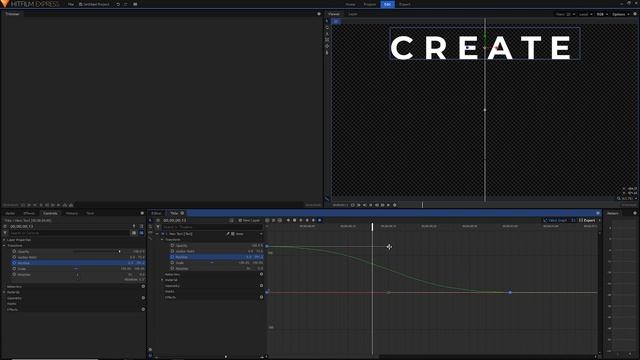Image resolution: width=640 pixels, height=360 pixels.
Task: Open the Effects panel tab
Action: tap(29, 213)
